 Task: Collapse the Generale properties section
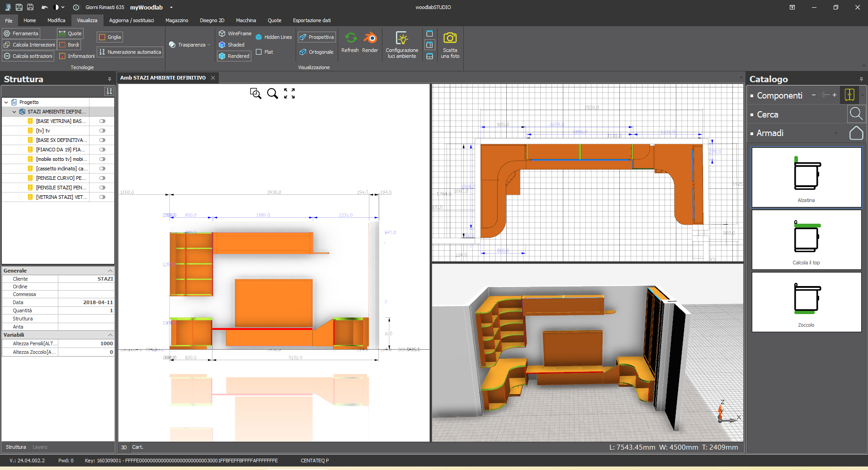[110, 271]
